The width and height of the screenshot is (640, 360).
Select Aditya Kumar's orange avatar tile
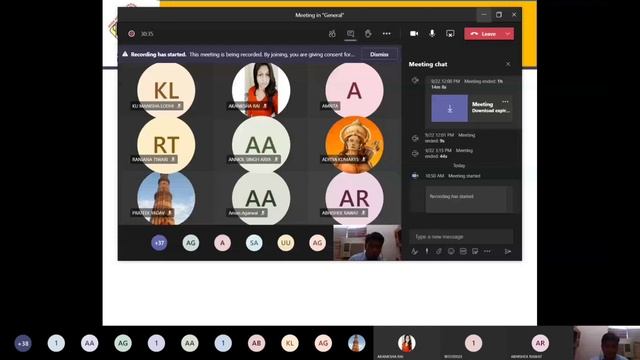354,144
